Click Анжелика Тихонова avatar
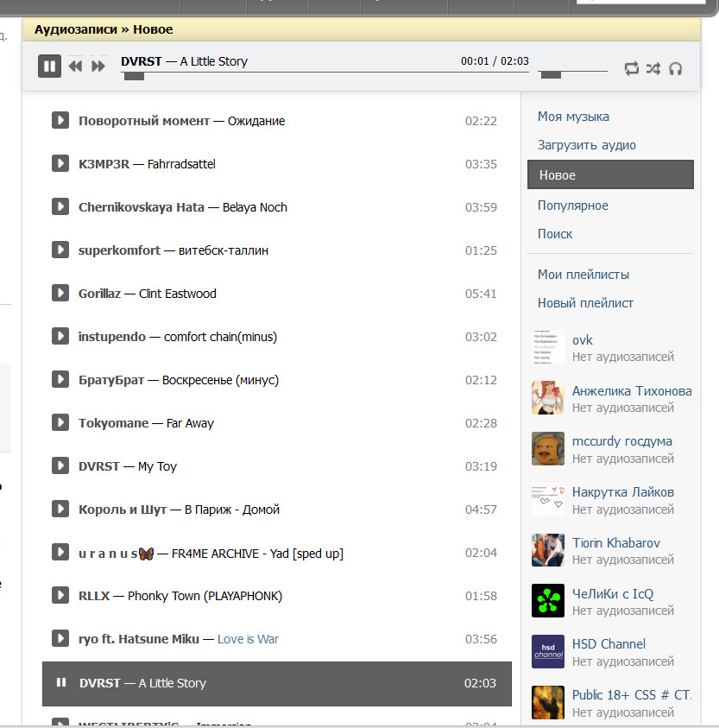The width and height of the screenshot is (719, 728). click(x=548, y=397)
